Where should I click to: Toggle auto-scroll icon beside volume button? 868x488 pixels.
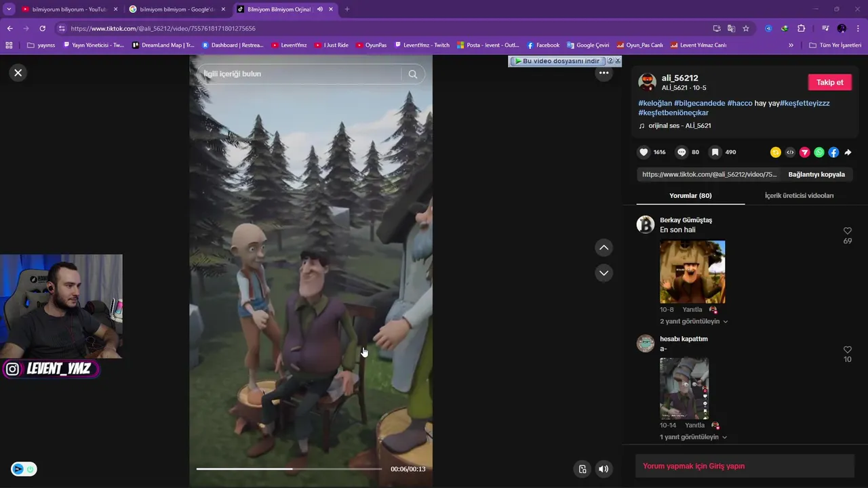click(582, 469)
